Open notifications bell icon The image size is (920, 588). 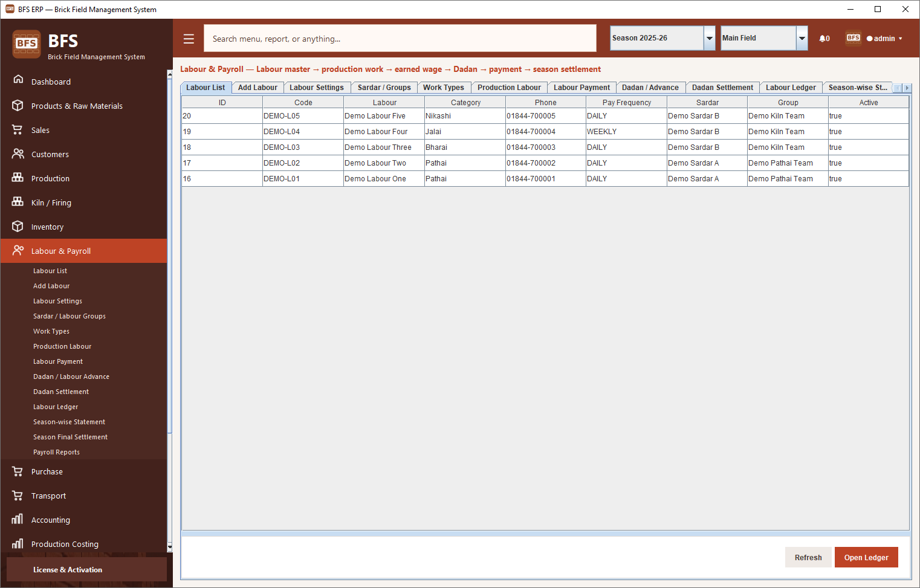click(824, 39)
